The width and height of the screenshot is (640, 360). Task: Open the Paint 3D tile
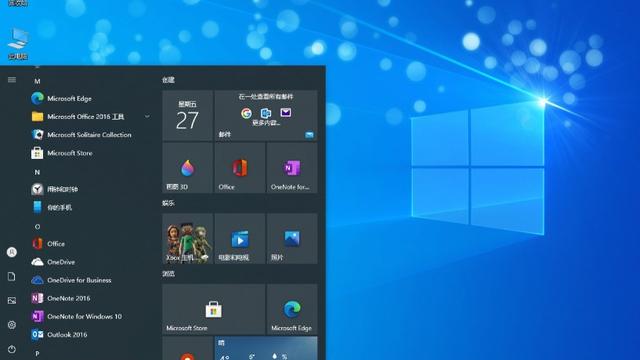[x=188, y=168]
